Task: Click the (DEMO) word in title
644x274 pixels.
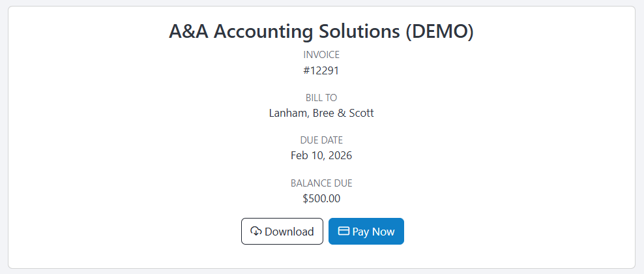Action: (439, 31)
